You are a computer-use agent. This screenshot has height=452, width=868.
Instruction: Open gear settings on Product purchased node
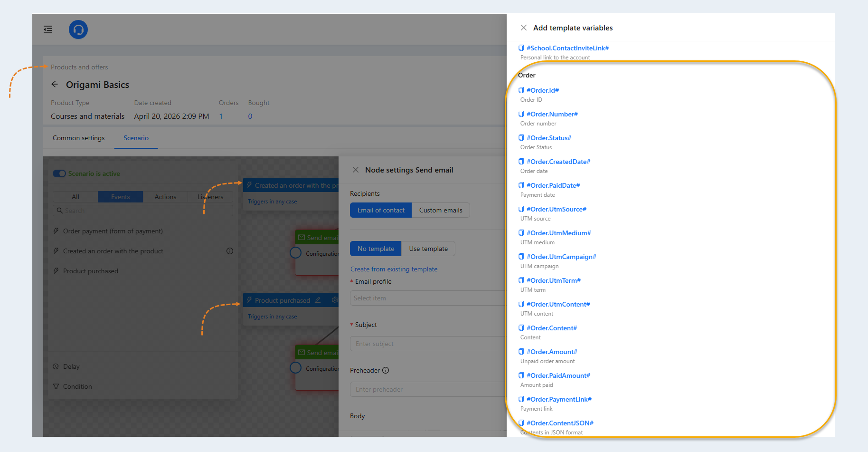(x=335, y=300)
